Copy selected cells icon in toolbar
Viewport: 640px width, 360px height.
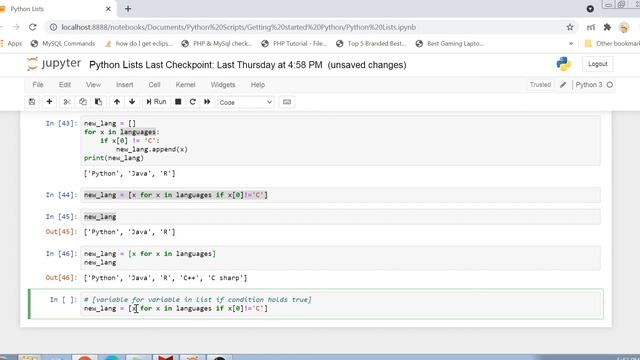(83, 102)
